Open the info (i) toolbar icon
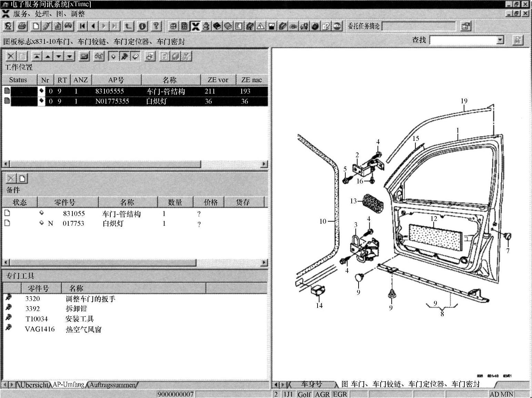The height and width of the screenshot is (398, 532). tap(142, 26)
